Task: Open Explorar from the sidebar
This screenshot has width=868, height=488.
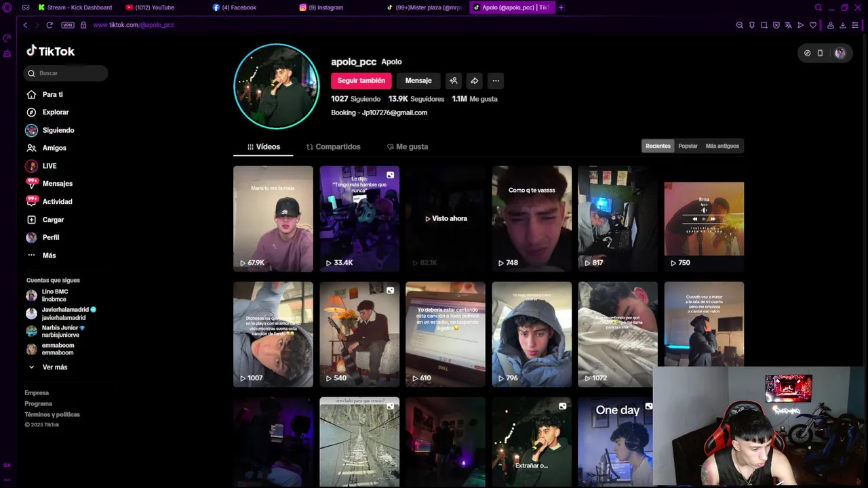Action: 47,112
